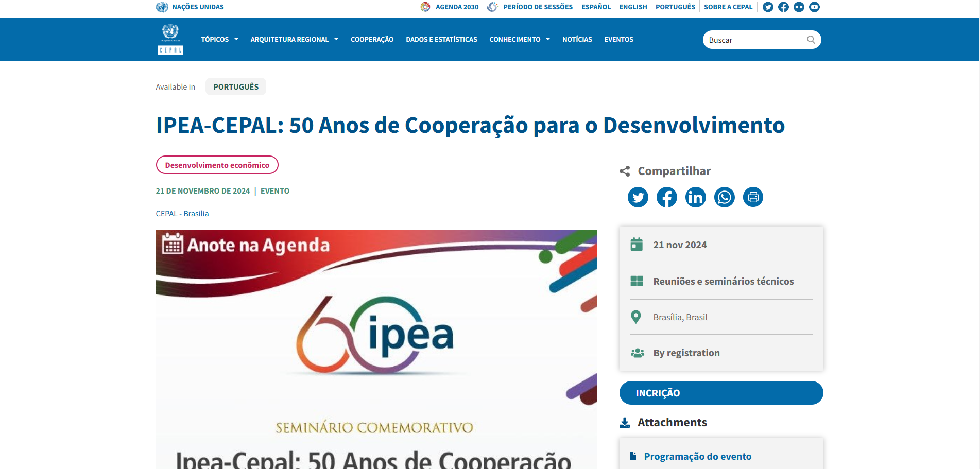
Task: Share on Twitter under Compartilhar
Action: [x=638, y=197]
